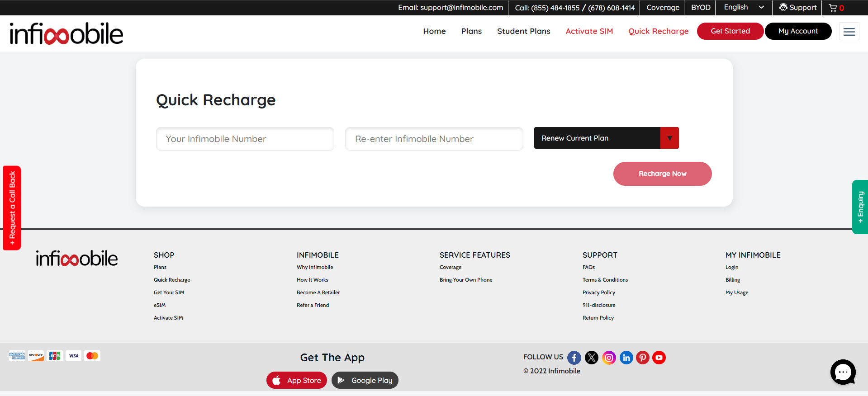Click the Recharge Now button
Viewport: 868px width, 396px height.
pos(663,174)
